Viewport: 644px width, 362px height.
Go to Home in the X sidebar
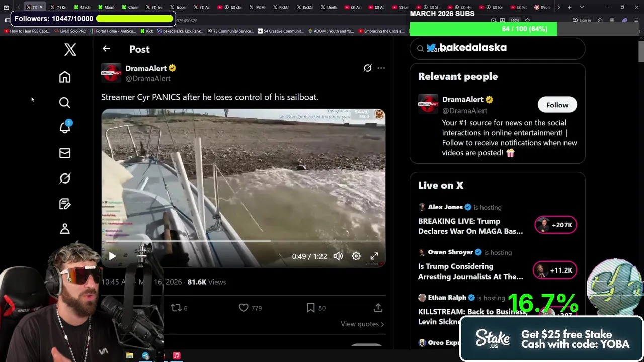pos(65,77)
